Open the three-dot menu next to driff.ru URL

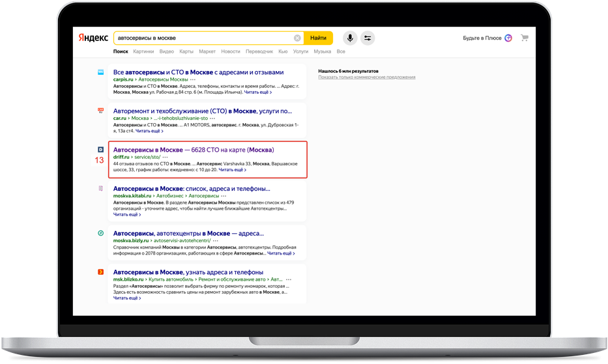pos(166,157)
